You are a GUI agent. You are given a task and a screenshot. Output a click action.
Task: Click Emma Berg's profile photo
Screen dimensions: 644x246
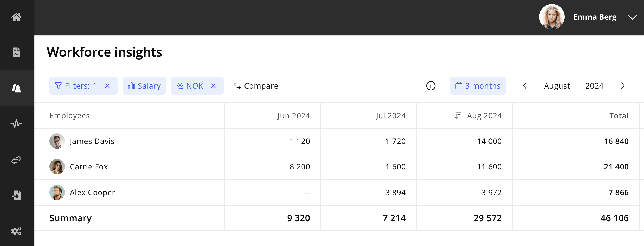[552, 17]
